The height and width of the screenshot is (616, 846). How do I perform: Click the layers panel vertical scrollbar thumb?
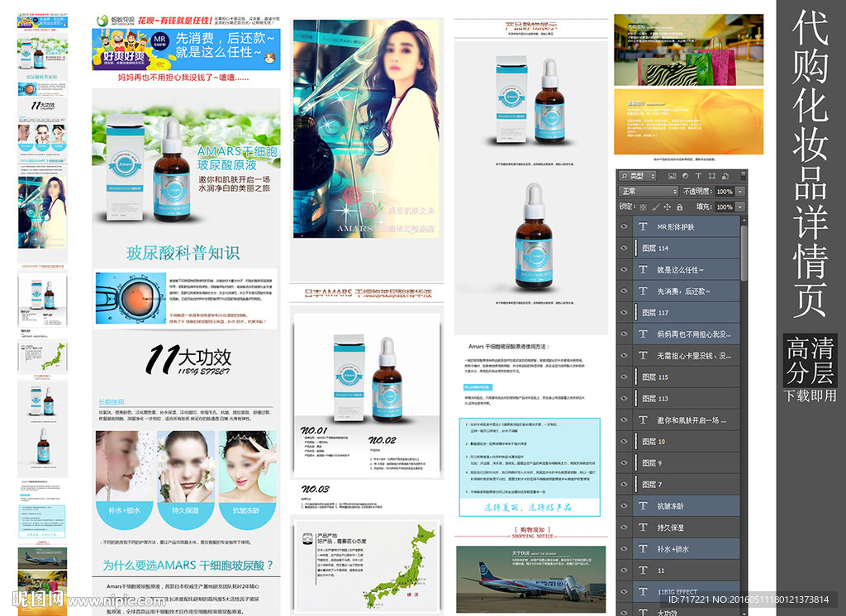(x=744, y=253)
